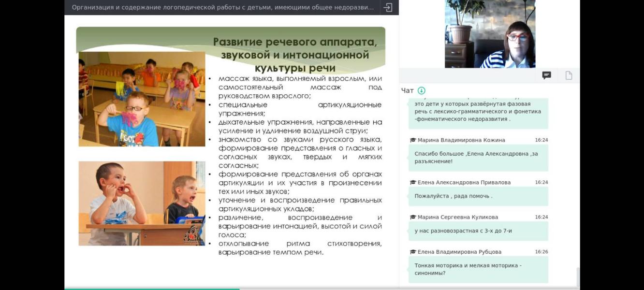Open the chat panel speech bubble icon
Image resolution: width=644 pixels, height=290 pixels.
pos(546,75)
